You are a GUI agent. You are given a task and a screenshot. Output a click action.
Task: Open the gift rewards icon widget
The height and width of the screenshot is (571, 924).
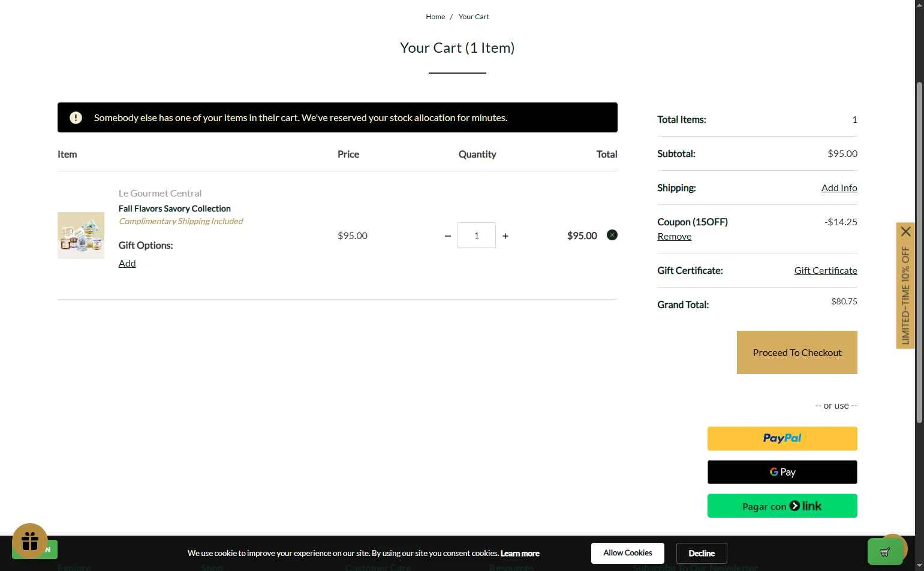pos(30,541)
